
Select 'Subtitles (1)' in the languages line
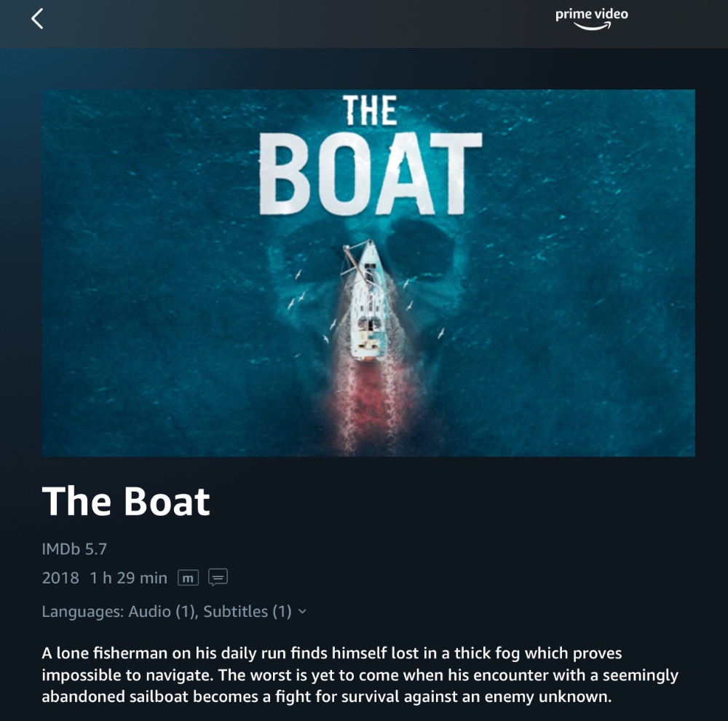(x=248, y=611)
